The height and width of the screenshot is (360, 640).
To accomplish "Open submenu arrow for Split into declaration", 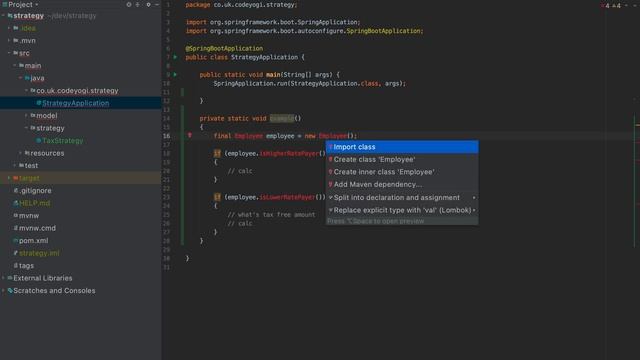I will (474, 198).
